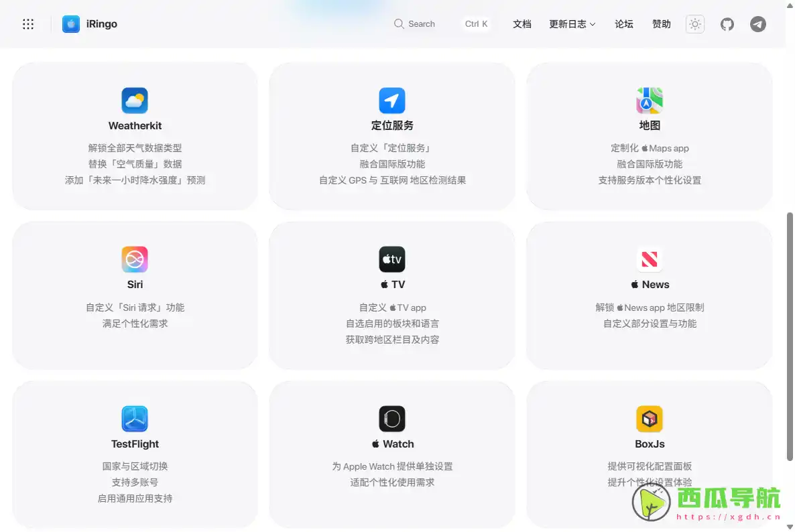Go to iRingo home title

[101, 24]
